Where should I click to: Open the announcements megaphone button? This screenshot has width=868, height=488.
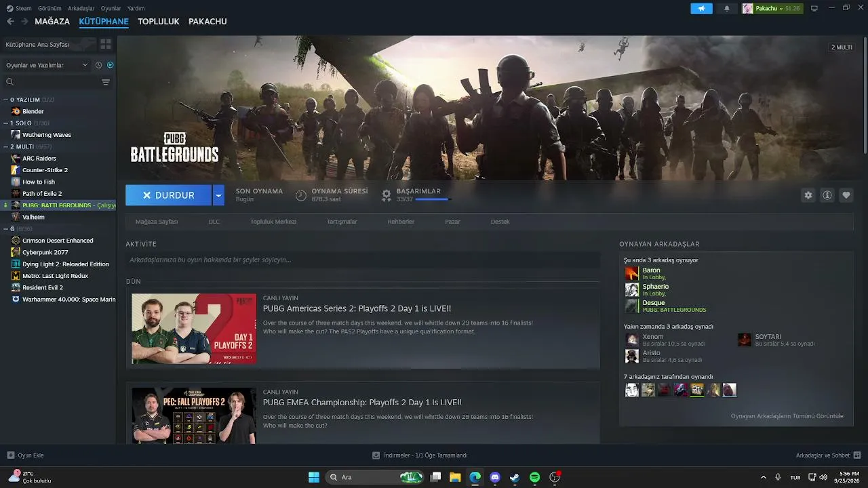(701, 8)
